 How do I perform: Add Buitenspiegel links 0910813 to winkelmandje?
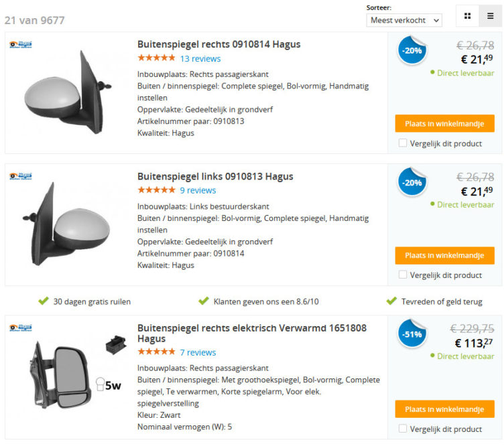[x=444, y=255]
